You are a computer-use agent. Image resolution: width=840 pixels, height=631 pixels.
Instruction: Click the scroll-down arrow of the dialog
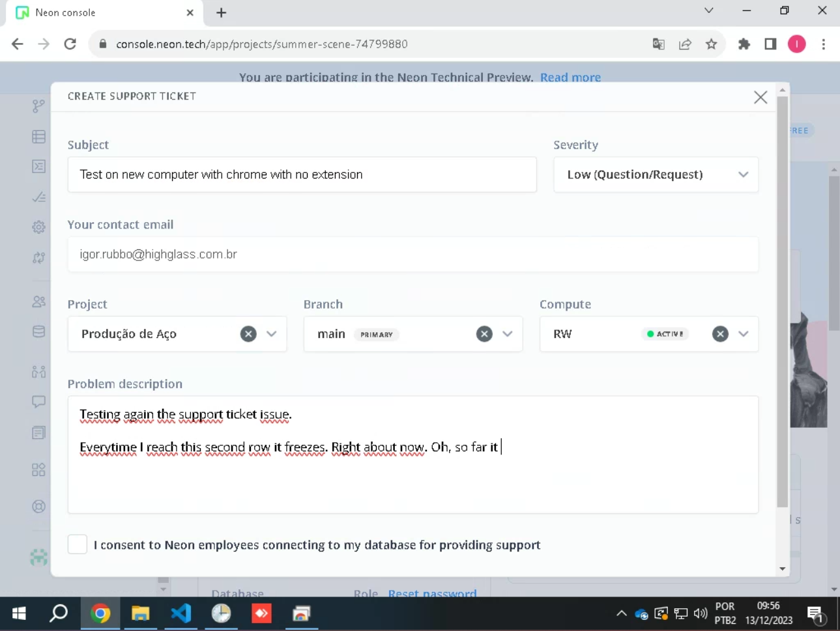783,569
